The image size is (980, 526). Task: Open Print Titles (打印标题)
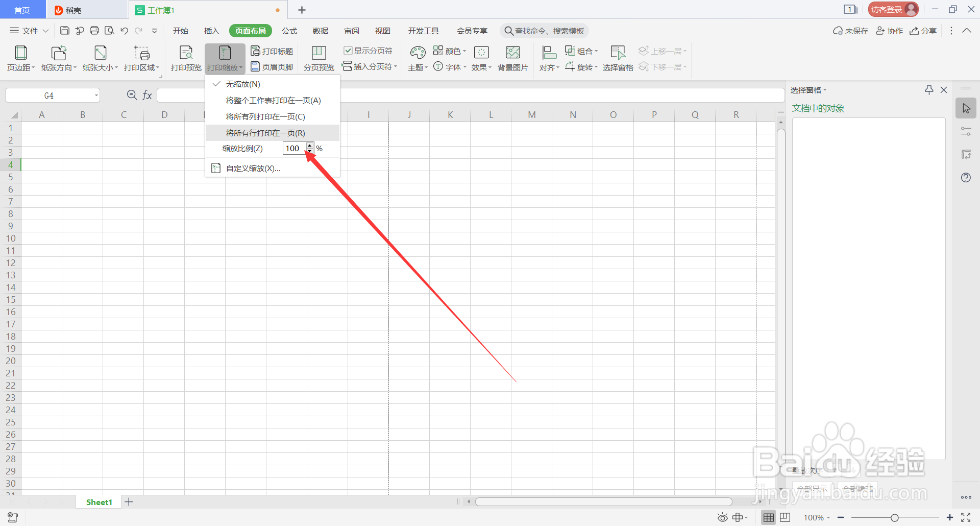[272, 51]
